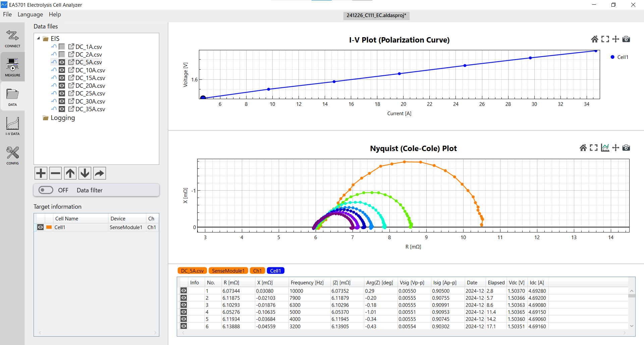Click the DC_5A.csv orange tag
Screen dimensions: 644x345
tap(192, 271)
